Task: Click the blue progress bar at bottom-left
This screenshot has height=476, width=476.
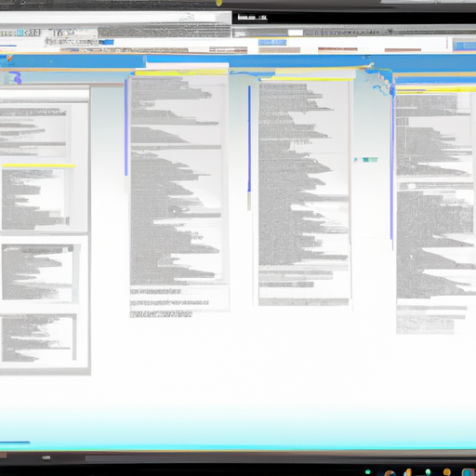Action: pos(15,443)
